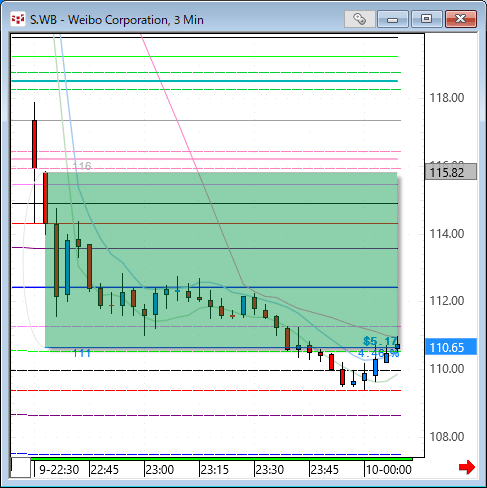Click the 114.00 price axis label
This screenshot has width=487, height=488.
447,234
